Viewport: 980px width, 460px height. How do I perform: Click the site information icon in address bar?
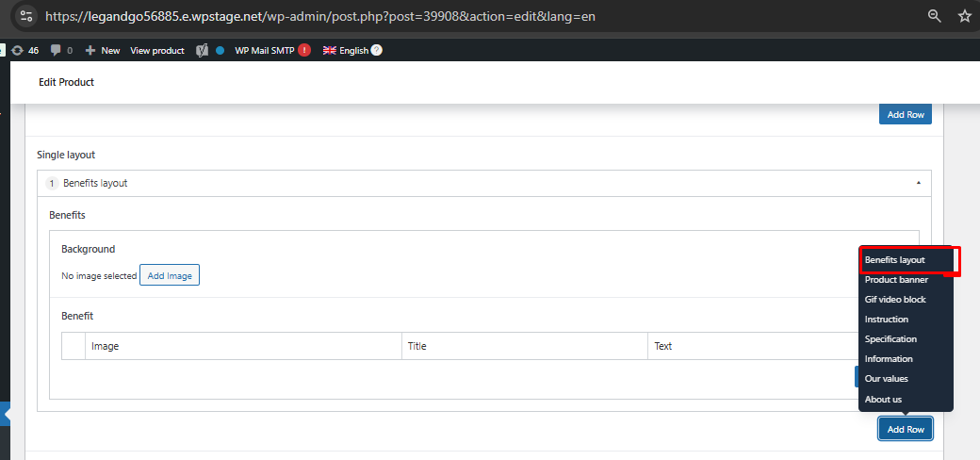pos(27,16)
